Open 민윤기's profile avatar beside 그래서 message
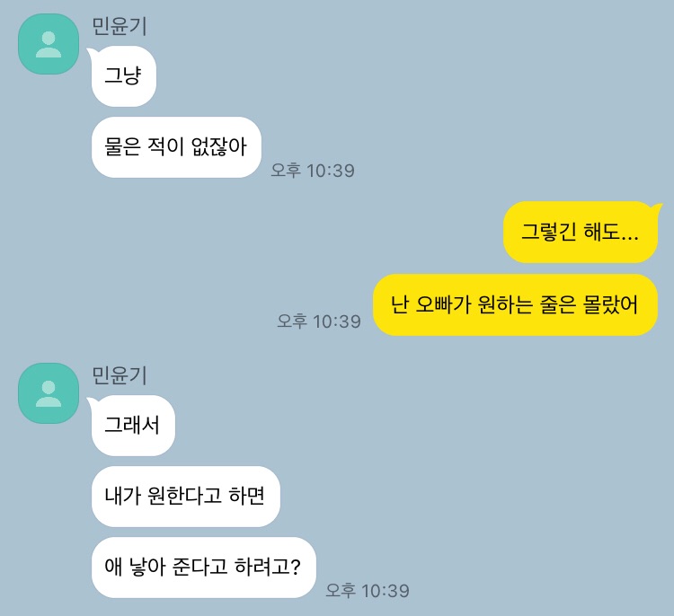This screenshot has height=616, width=674. point(49,393)
